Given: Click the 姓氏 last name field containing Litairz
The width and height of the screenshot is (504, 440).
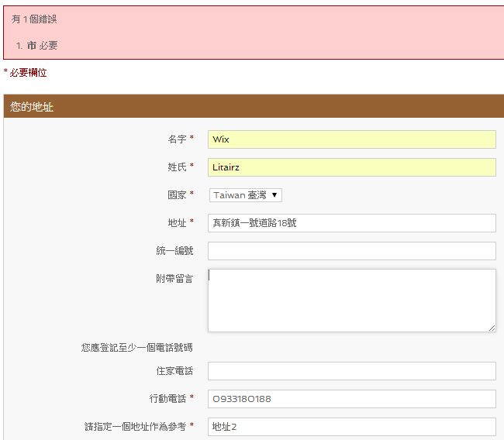Looking at the screenshot, I should click(x=352, y=167).
